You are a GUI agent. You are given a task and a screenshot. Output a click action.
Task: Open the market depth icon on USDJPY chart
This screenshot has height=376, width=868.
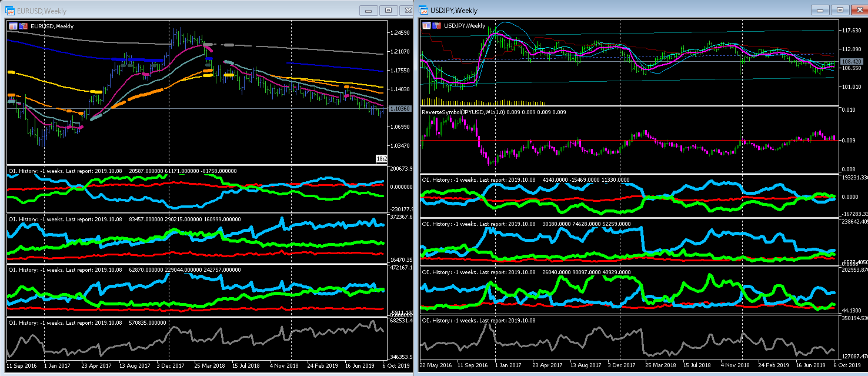[426, 25]
